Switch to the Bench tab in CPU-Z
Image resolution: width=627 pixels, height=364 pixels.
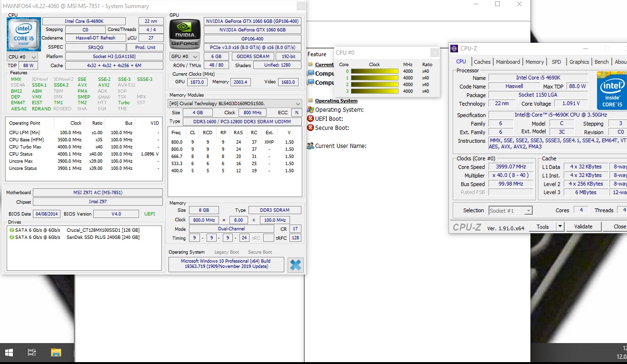(601, 62)
